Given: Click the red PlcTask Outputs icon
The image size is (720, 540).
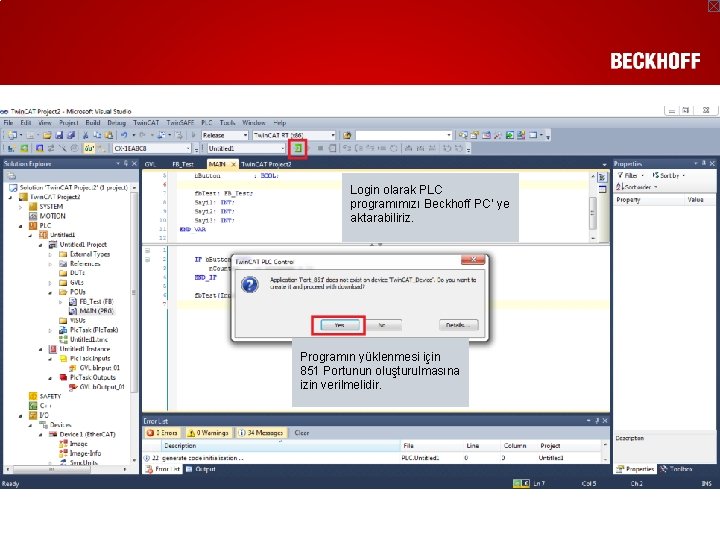Looking at the screenshot, I should click(63, 377).
